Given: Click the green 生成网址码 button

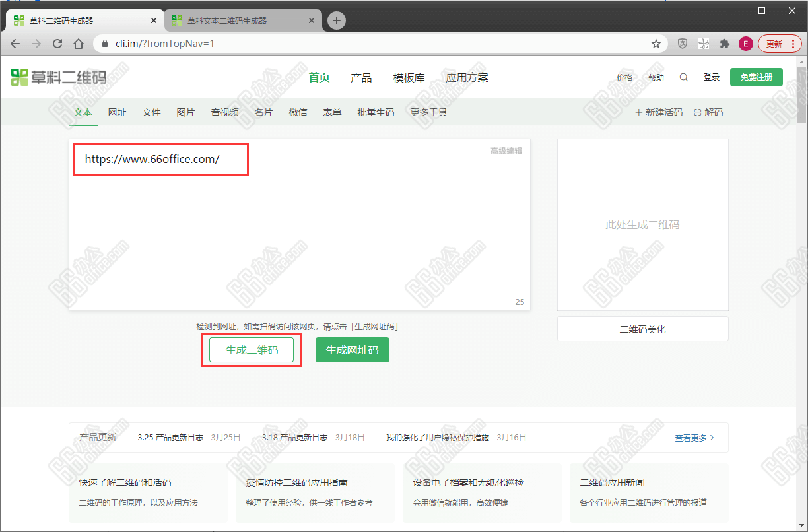Looking at the screenshot, I should 352,350.
